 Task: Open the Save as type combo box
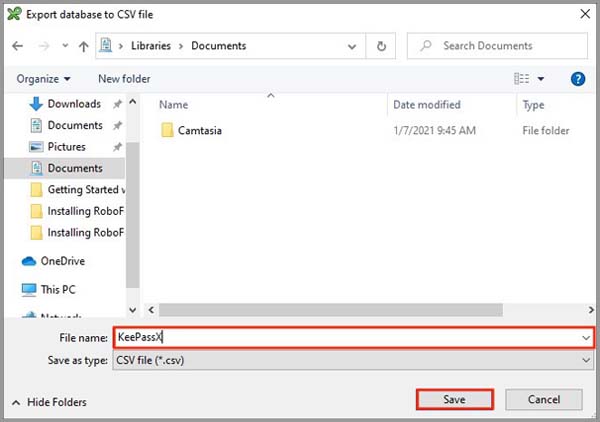tap(352, 360)
